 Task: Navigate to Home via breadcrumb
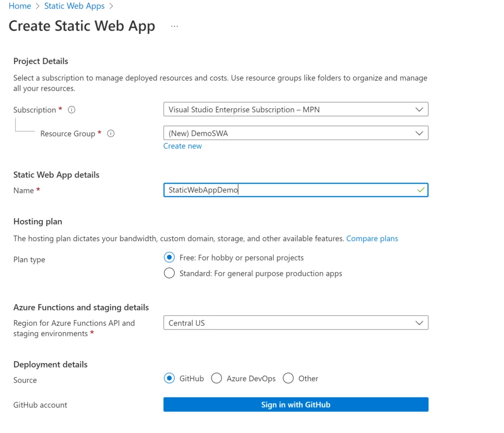20,6
